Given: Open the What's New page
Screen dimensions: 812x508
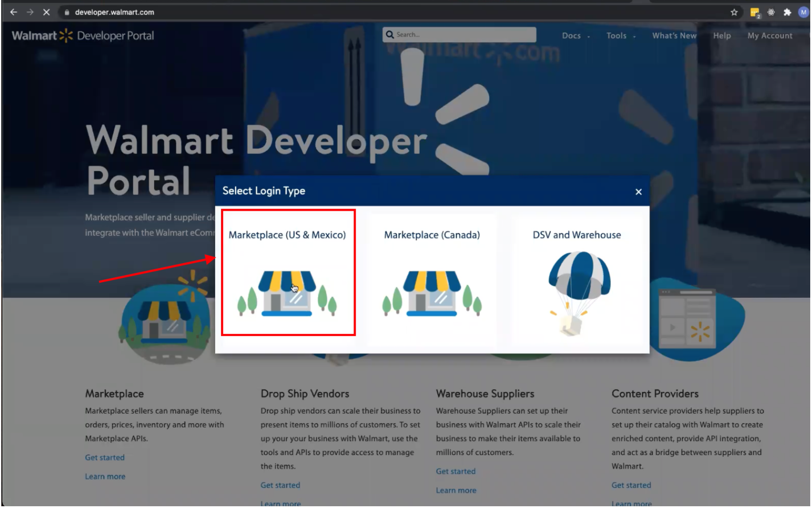Looking at the screenshot, I should coord(674,36).
